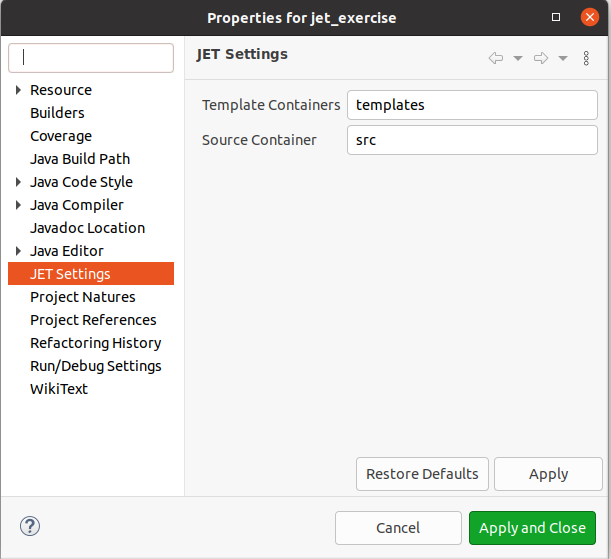Open the three-dot view menu icon
Viewport: 611px width, 559px height.
pyautogui.click(x=586, y=58)
